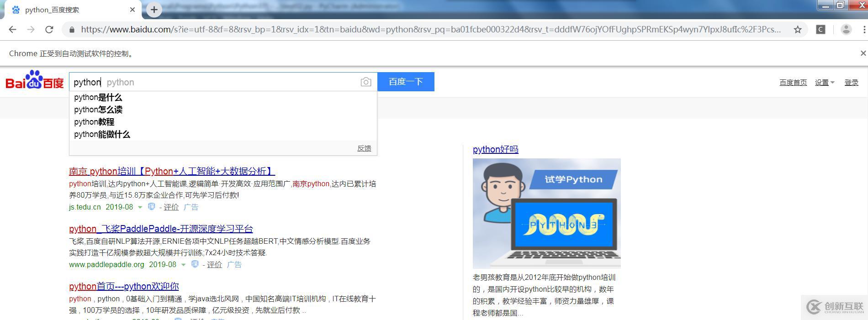Click 评价 on the js.tedu.cn result
Viewport: 868px width, 320px height.
coord(171,207)
